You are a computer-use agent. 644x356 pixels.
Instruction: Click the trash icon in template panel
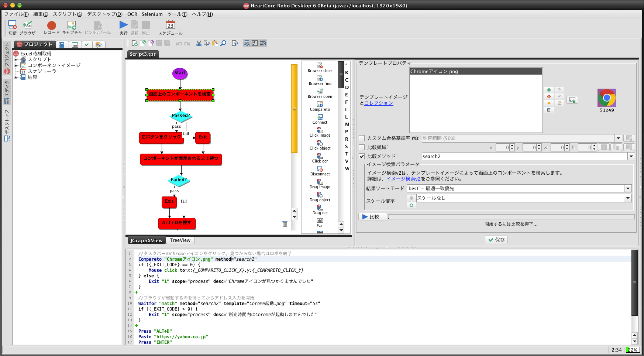[x=549, y=110]
